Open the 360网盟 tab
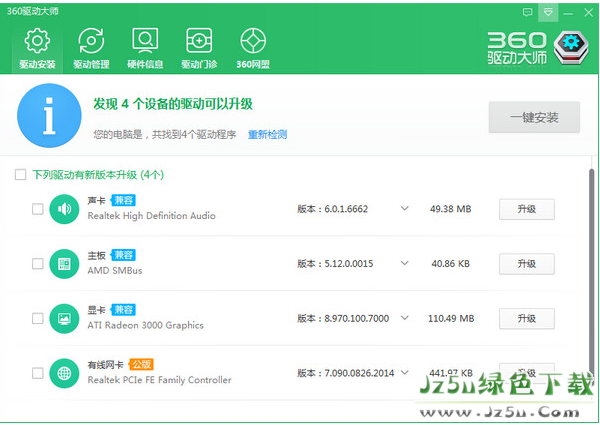 [x=253, y=48]
